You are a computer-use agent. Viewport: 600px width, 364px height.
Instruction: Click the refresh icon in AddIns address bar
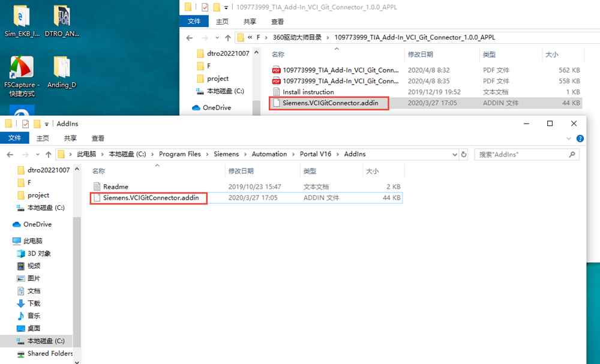click(464, 155)
